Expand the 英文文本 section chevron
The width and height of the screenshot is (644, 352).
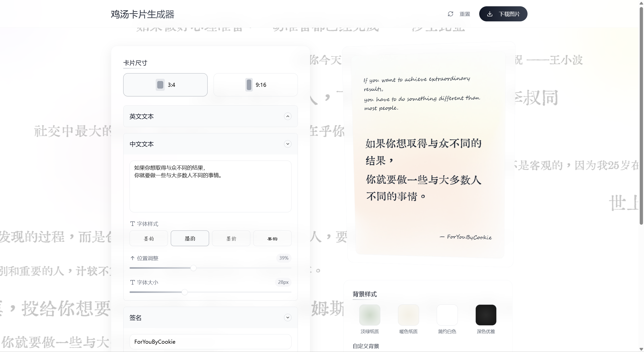(288, 116)
